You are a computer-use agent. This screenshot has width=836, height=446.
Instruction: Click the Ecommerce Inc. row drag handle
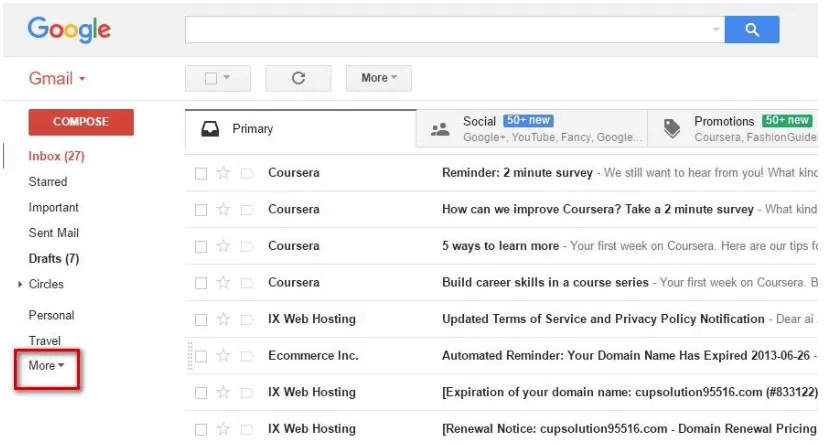pyautogui.click(x=190, y=356)
